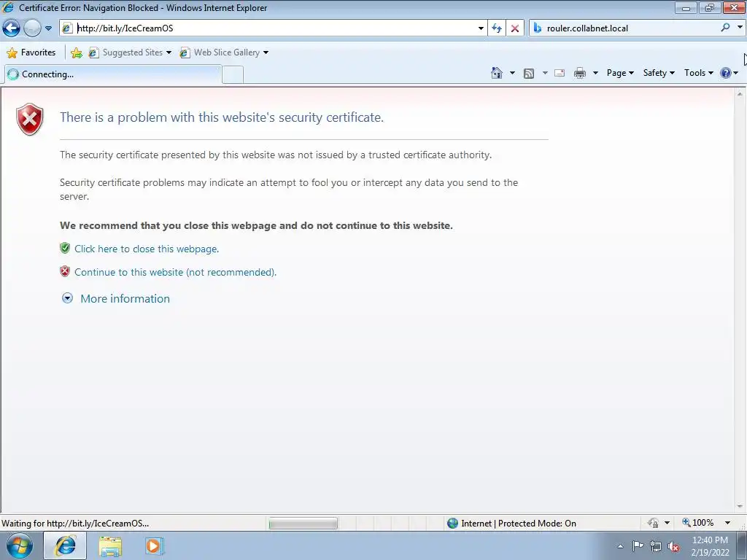The height and width of the screenshot is (560, 747).
Task: Expand the address bar autocomplete dropdown
Action: click(481, 28)
